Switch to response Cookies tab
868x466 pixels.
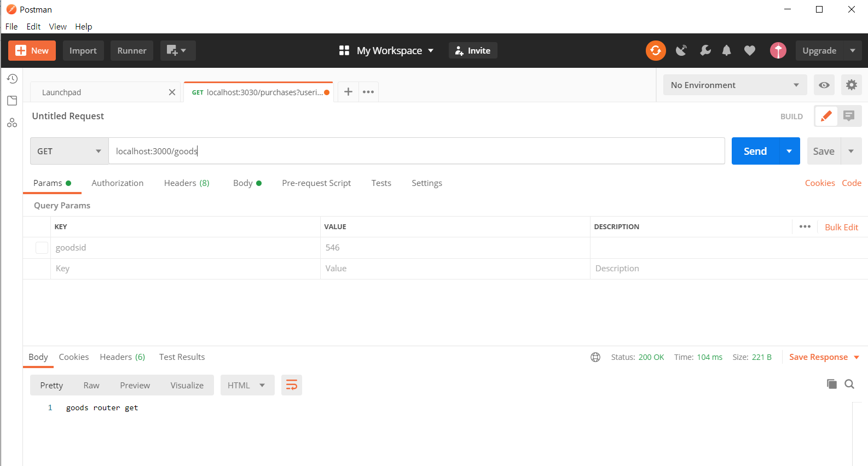tap(74, 357)
